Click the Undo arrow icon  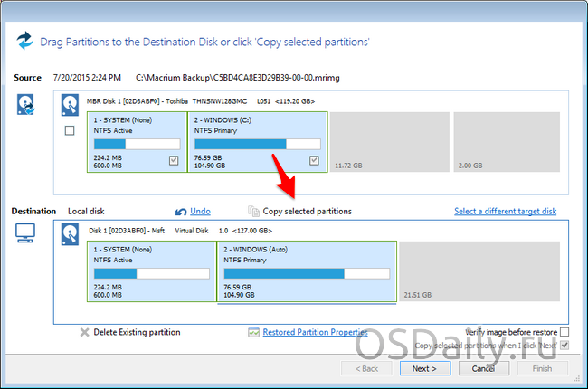tap(181, 212)
